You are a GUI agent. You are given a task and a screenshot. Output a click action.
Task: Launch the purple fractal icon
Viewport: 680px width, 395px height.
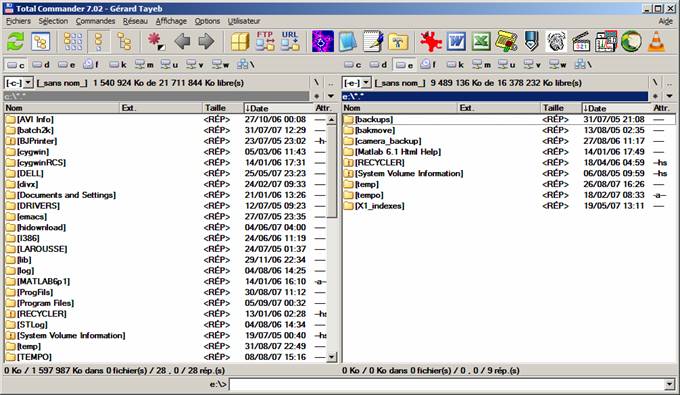coord(323,42)
